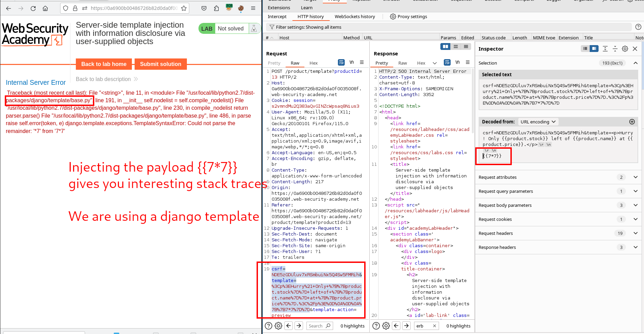Toggle non-printable characters in the Request panel
The width and height of the screenshot is (644, 334).
(x=352, y=62)
